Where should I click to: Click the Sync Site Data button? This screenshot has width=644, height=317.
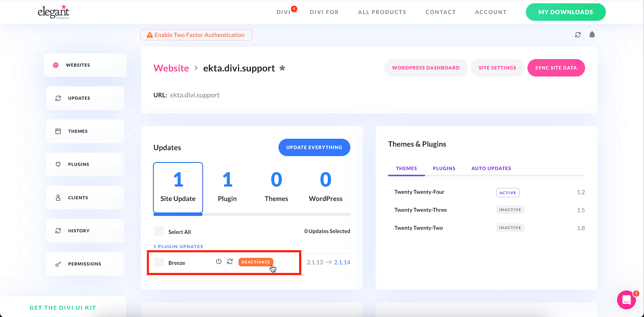[x=556, y=68]
